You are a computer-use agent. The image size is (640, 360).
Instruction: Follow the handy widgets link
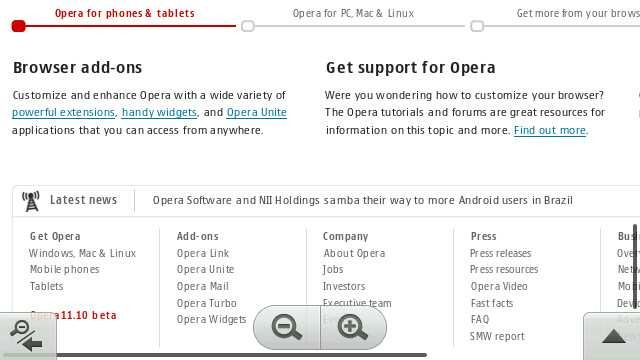[x=159, y=113]
